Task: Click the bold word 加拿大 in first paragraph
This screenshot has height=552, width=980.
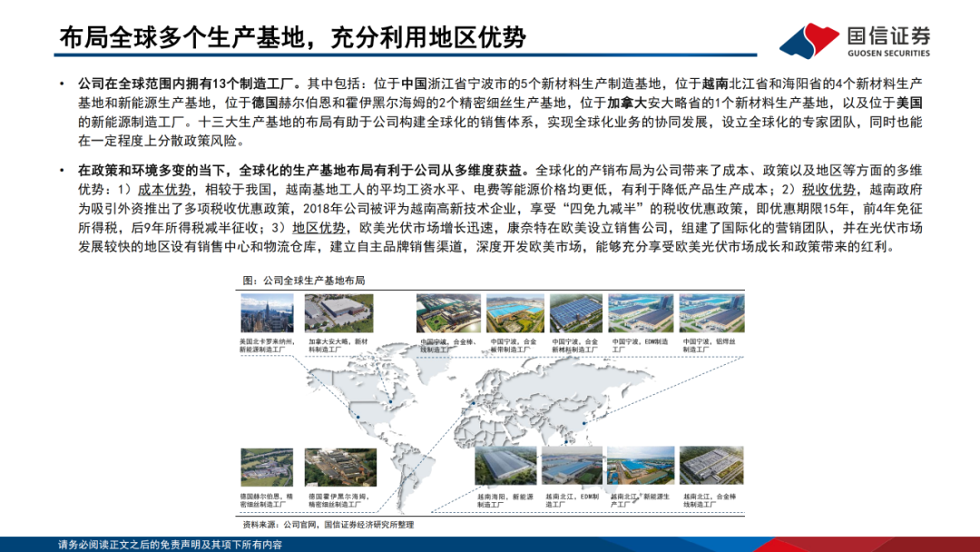Action: tap(627, 103)
